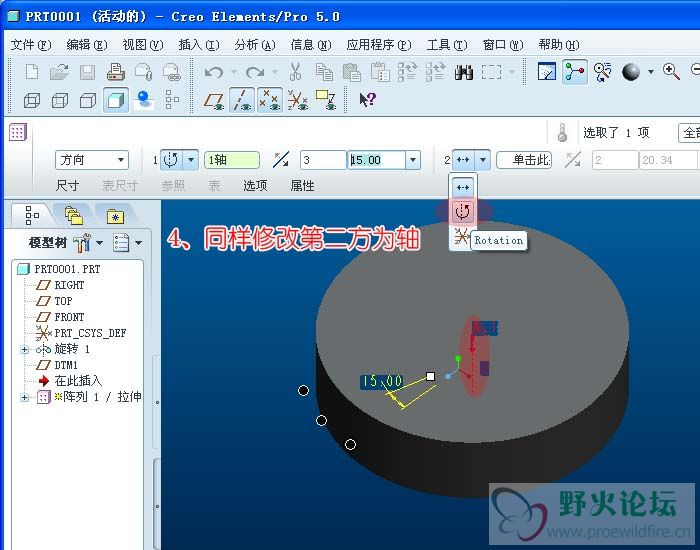Select PRT_CSYS_DEF in model tree
The image size is (700, 550).
coord(90,333)
